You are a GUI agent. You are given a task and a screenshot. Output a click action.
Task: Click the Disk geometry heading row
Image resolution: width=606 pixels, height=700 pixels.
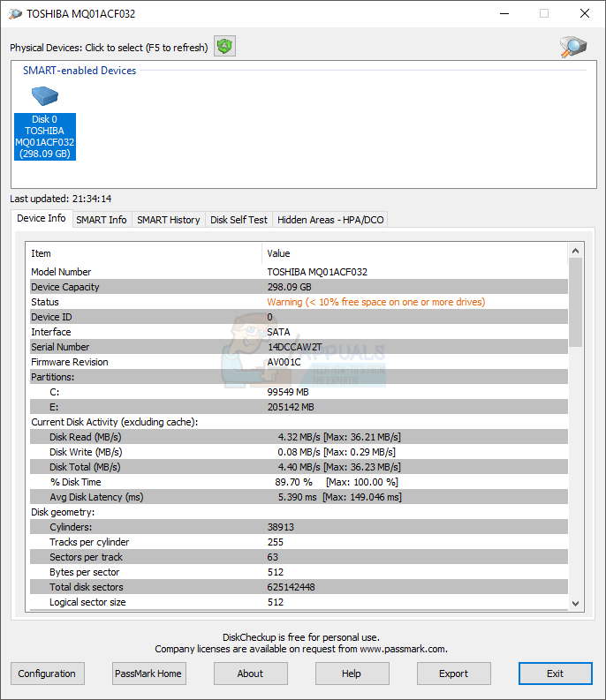(x=299, y=512)
